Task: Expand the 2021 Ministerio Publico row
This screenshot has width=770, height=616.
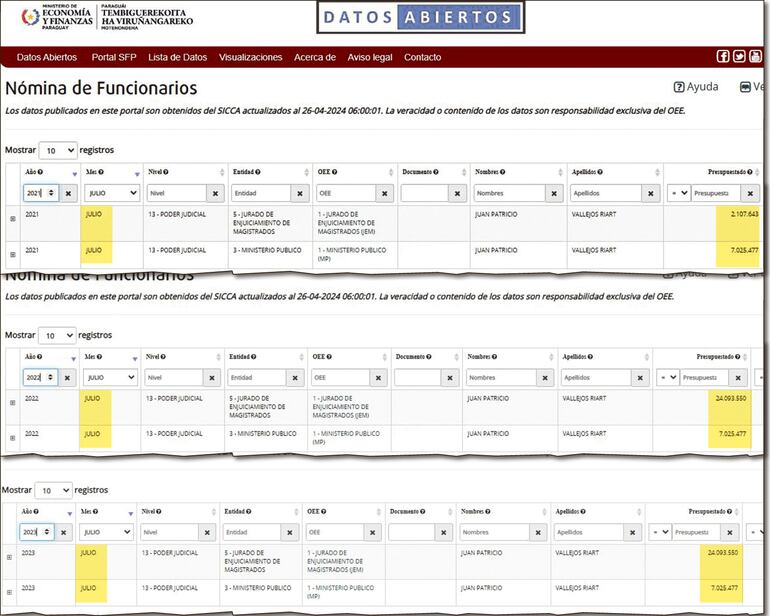Action: point(12,252)
